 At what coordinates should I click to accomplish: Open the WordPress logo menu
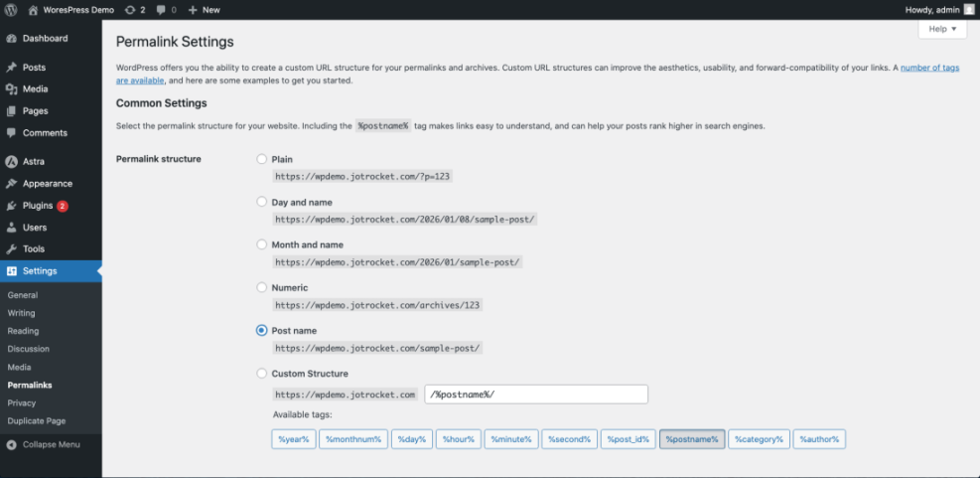coord(11,10)
